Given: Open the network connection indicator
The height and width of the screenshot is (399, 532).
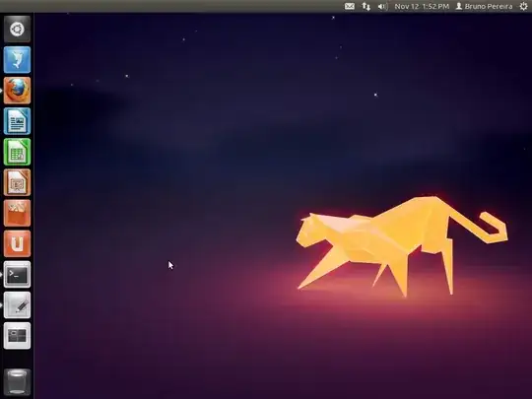Looking at the screenshot, I should [366, 6].
